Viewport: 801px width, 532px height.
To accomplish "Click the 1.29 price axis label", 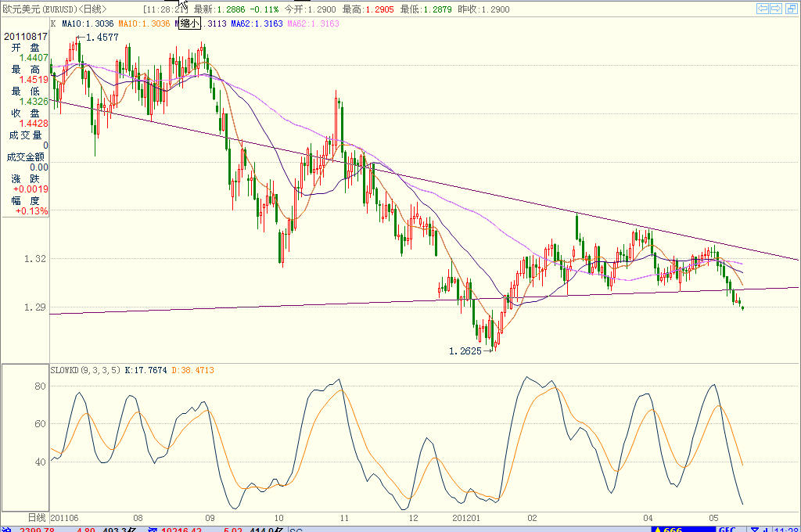I will coord(34,307).
